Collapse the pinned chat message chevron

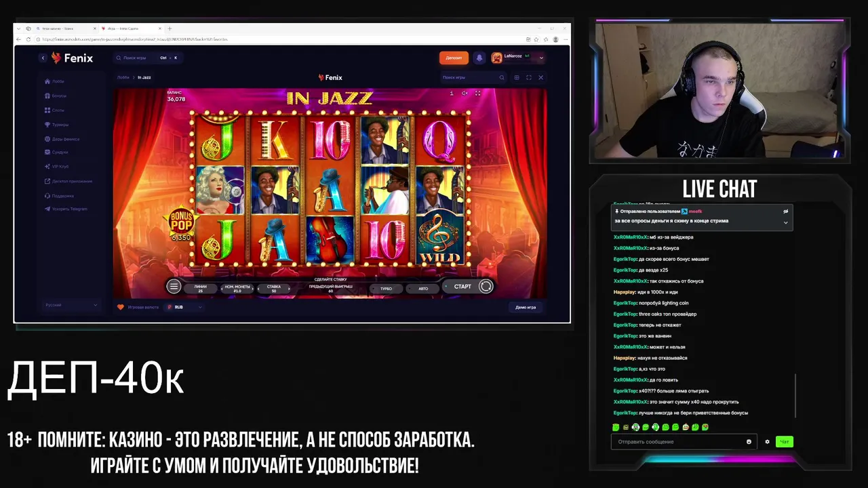[786, 222]
